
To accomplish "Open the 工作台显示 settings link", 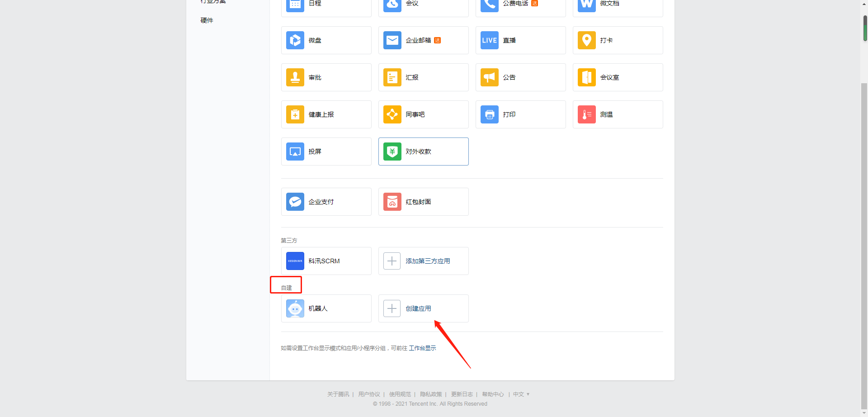I will pyautogui.click(x=422, y=348).
